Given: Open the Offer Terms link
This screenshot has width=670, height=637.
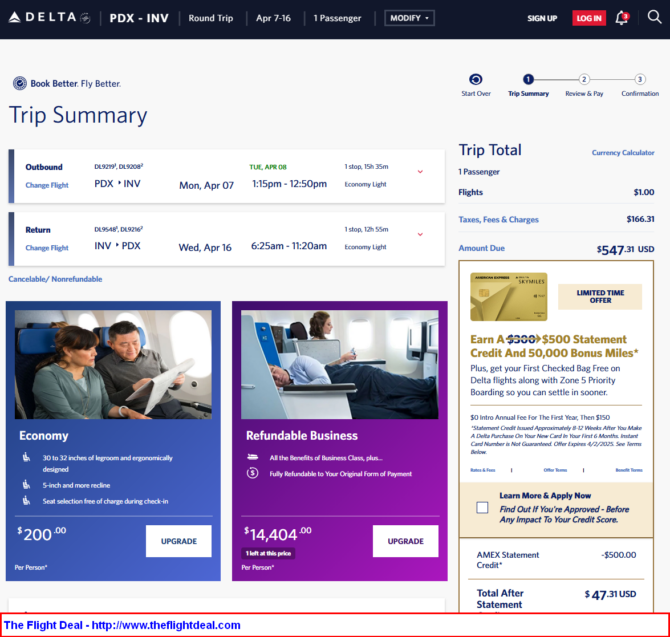Looking at the screenshot, I should pos(555,470).
